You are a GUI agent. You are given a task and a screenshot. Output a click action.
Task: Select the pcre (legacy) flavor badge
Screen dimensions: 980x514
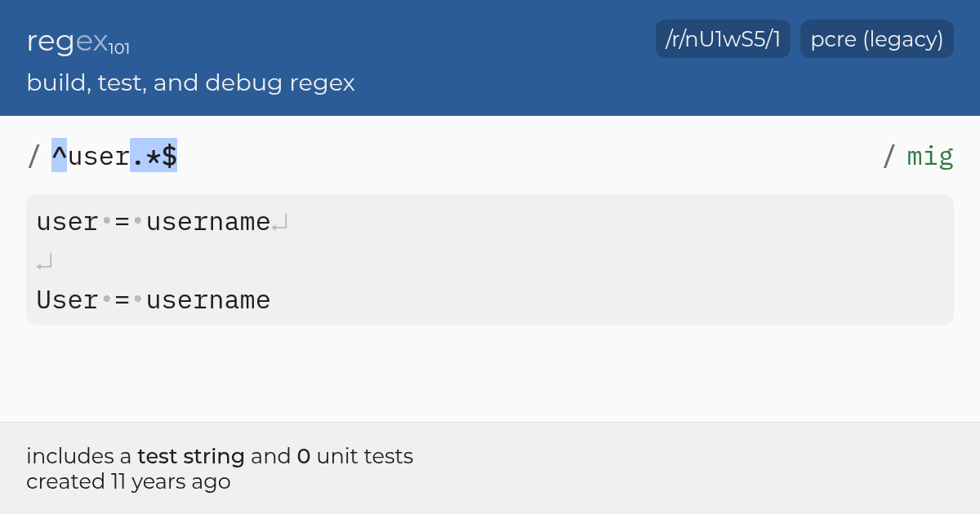[x=877, y=39]
